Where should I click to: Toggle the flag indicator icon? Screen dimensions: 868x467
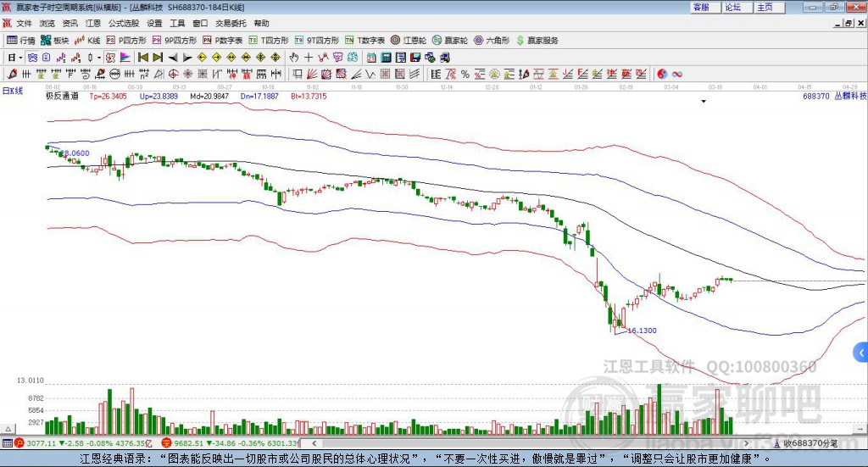coord(125,58)
